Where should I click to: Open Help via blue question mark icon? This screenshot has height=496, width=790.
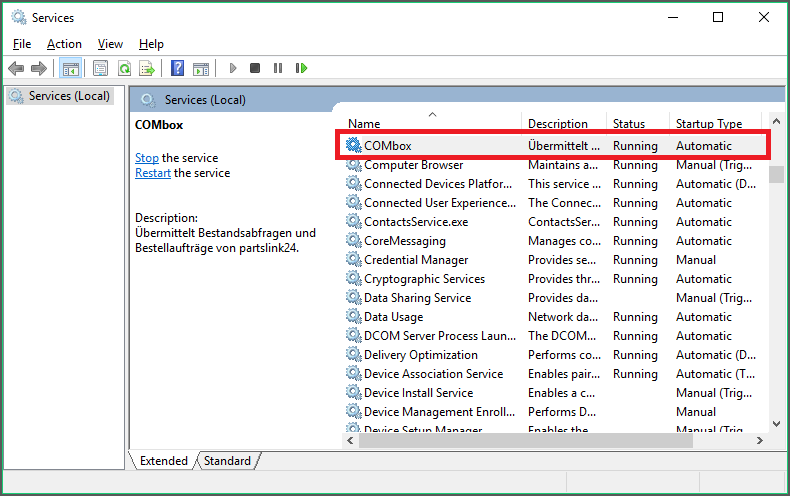(177, 68)
